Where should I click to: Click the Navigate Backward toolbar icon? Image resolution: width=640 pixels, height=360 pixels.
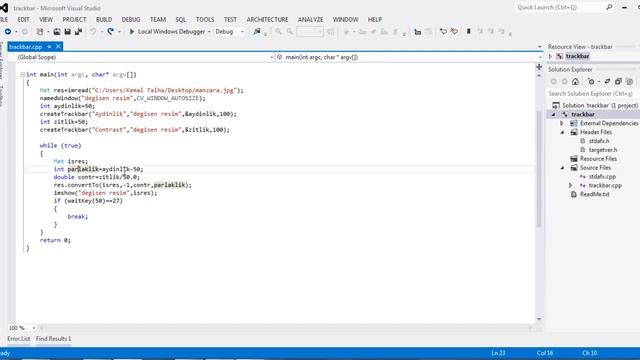pos(8,31)
